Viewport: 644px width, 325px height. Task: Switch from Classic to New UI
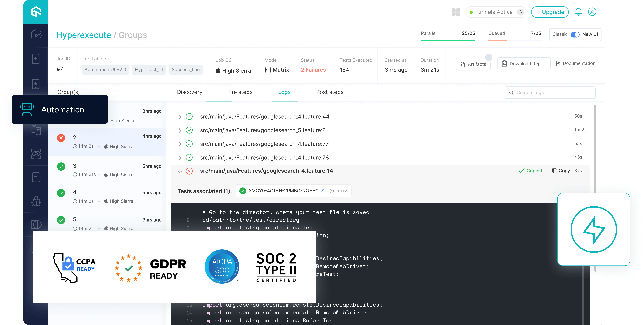575,34
